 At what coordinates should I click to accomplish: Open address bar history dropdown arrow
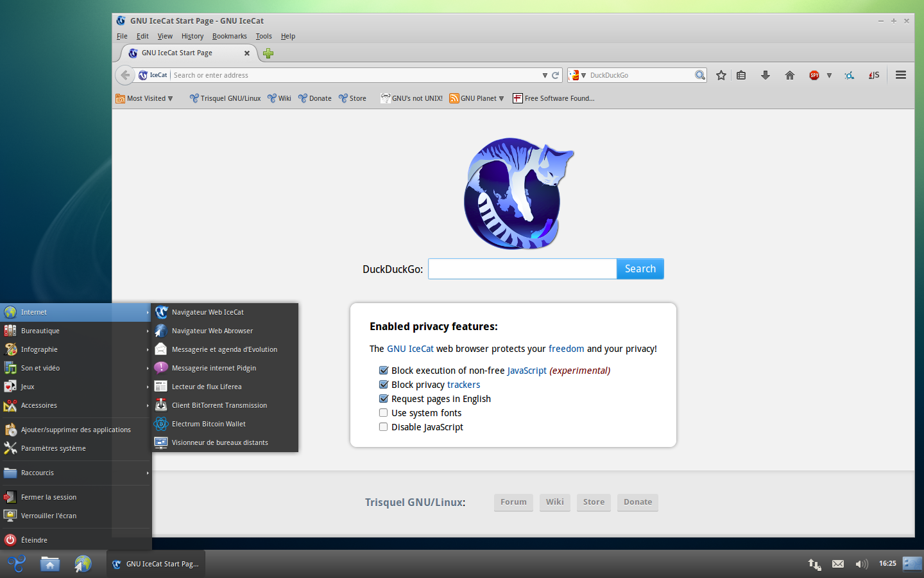(x=545, y=75)
